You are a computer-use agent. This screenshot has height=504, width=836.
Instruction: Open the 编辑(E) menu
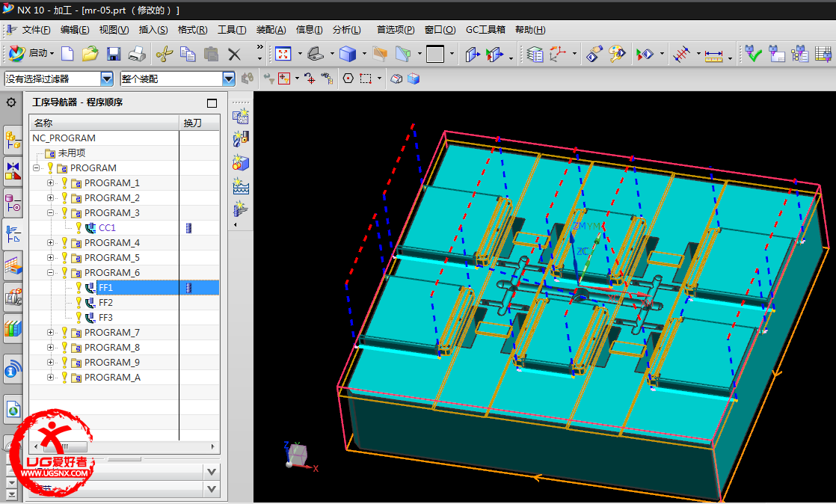(x=75, y=30)
